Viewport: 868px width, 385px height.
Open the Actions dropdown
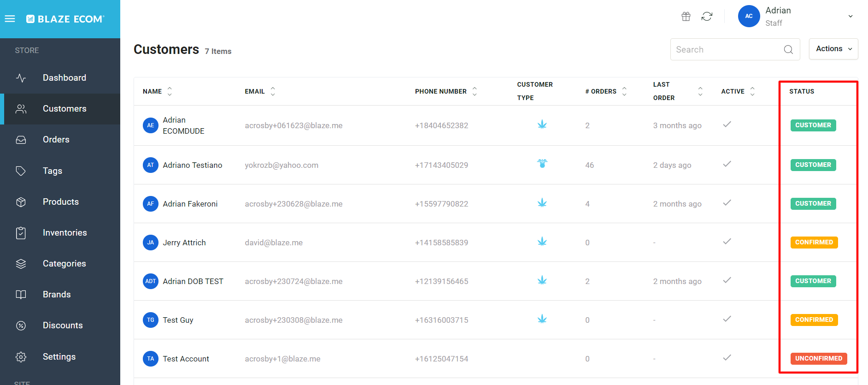833,49
